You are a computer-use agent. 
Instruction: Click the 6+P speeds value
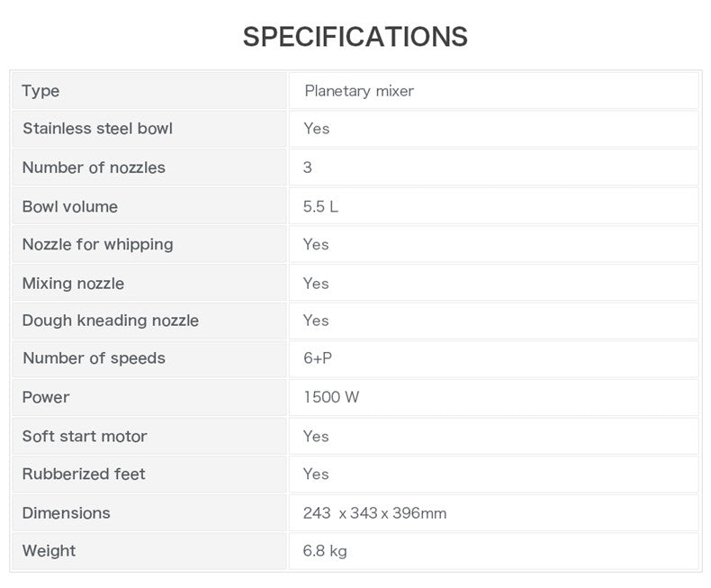coord(318,358)
